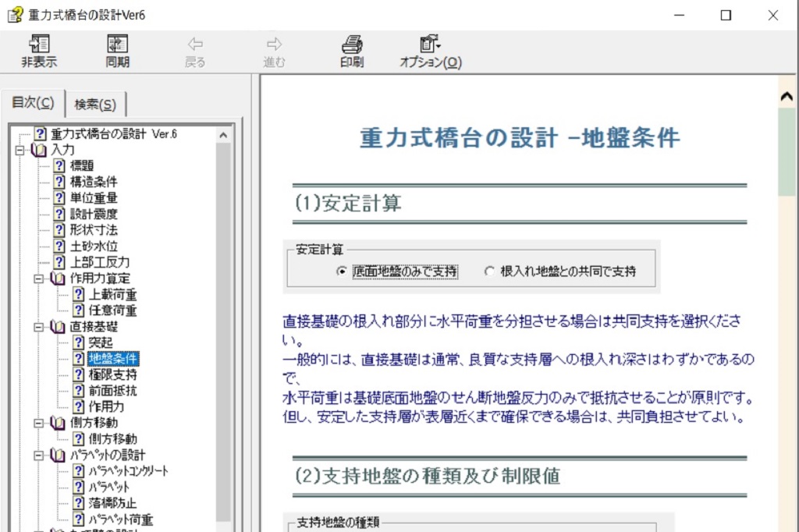This screenshot has width=799, height=532.
Task: Click question-mark icon beside 極限支持
Action: (x=79, y=375)
